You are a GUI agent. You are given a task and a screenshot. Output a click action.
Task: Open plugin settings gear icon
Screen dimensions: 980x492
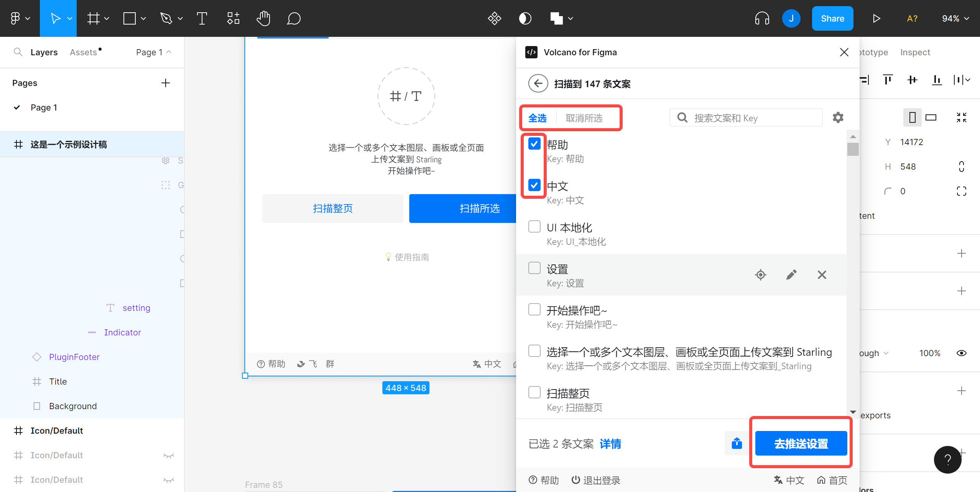pyautogui.click(x=838, y=117)
